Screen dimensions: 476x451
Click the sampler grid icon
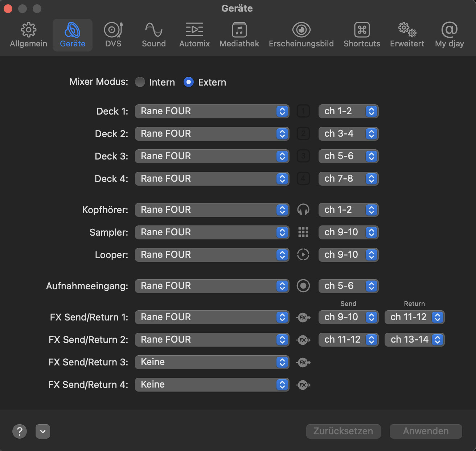(x=303, y=232)
